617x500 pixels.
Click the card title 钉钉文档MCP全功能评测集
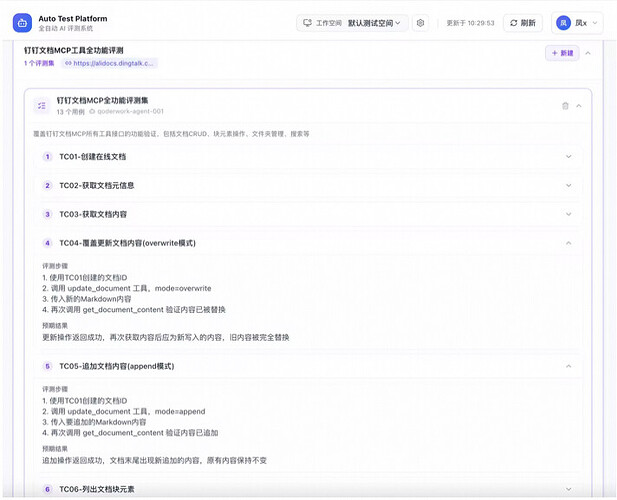tap(102, 100)
